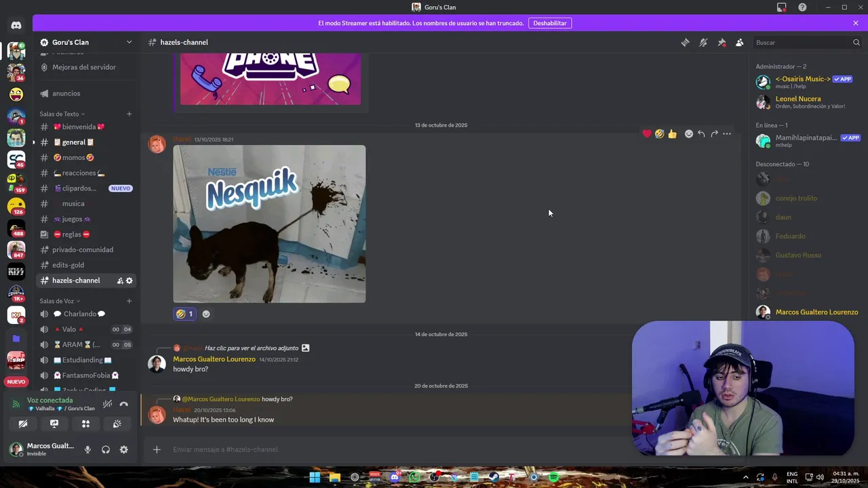Toggle camera in voice panel

click(x=22, y=424)
